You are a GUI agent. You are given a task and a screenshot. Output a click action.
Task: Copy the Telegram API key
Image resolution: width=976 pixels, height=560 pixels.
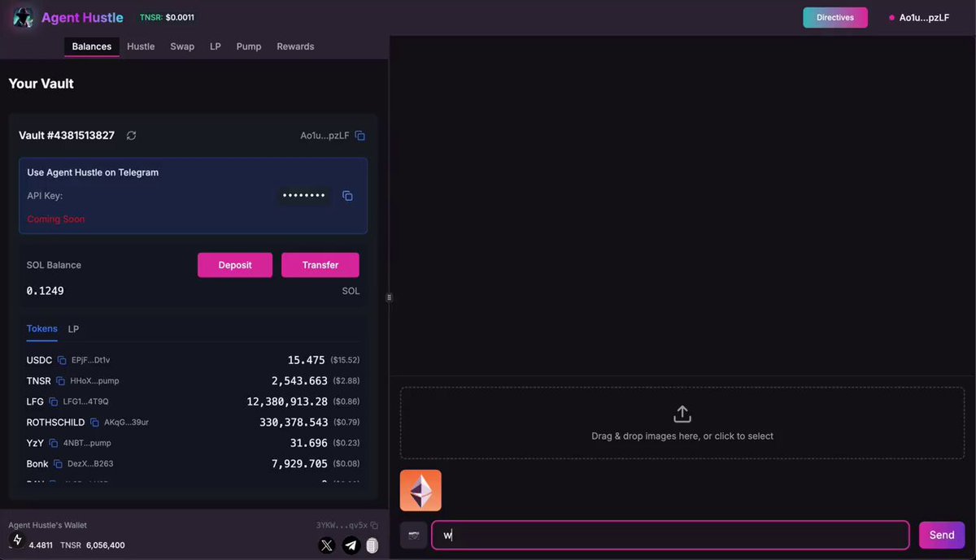(x=347, y=196)
